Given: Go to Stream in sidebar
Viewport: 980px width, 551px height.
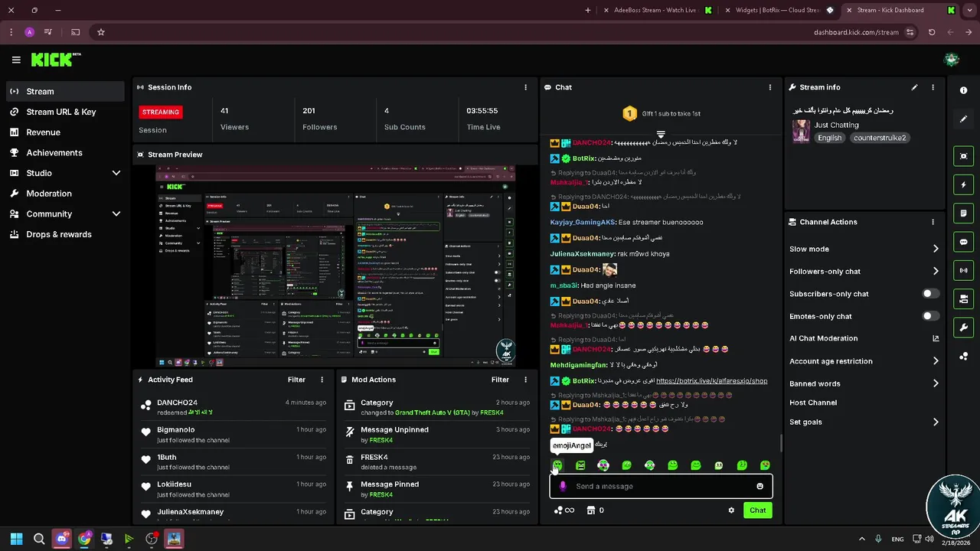Looking at the screenshot, I should [x=65, y=91].
